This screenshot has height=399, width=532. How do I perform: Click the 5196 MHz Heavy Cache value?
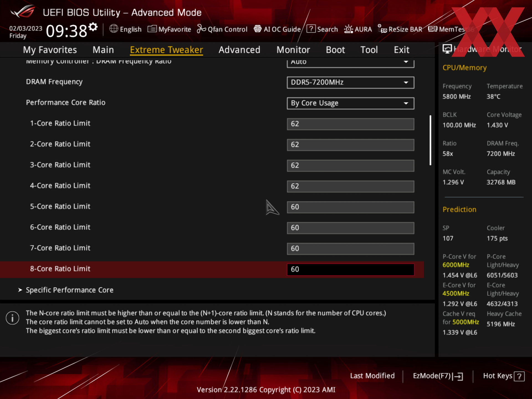(x=501, y=324)
